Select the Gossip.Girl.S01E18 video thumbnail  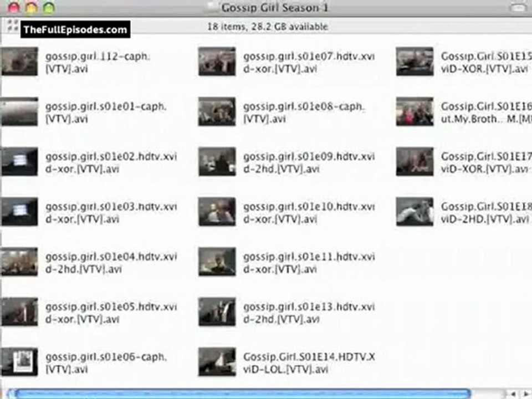point(415,212)
